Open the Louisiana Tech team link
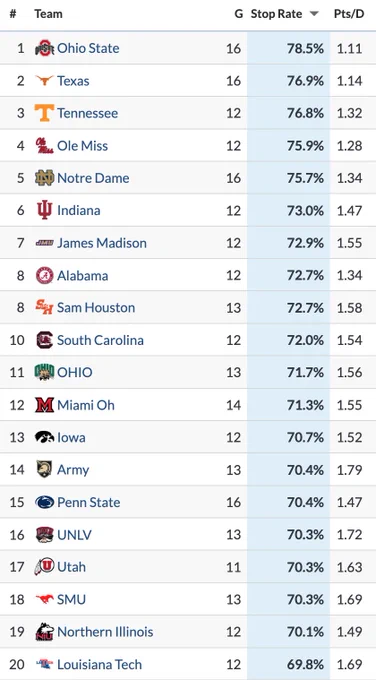The image size is (376, 680). point(99,664)
